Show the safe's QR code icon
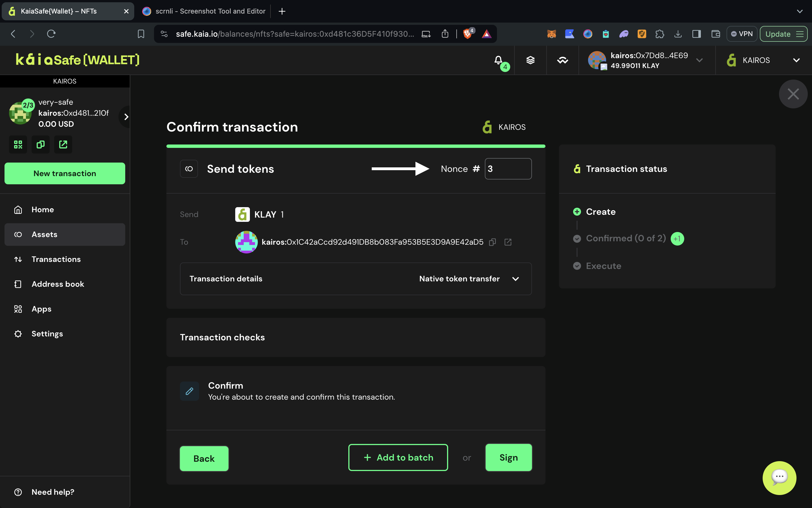This screenshot has height=508, width=812. (x=18, y=144)
